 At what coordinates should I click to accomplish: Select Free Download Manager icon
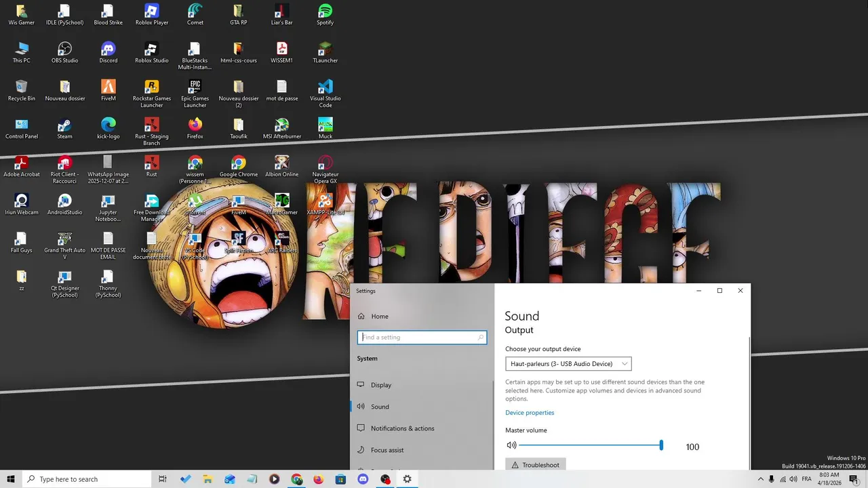(x=151, y=208)
